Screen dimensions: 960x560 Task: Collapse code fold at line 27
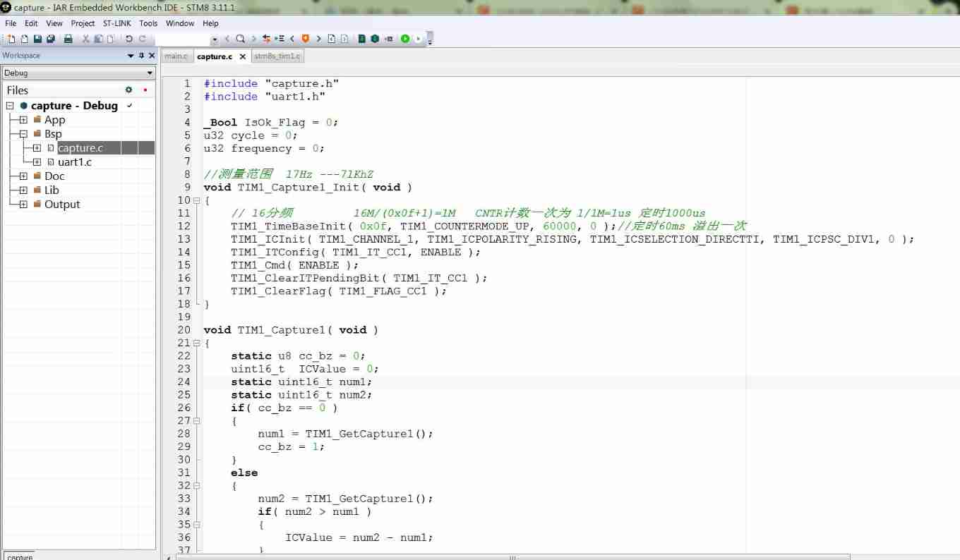[x=197, y=420]
